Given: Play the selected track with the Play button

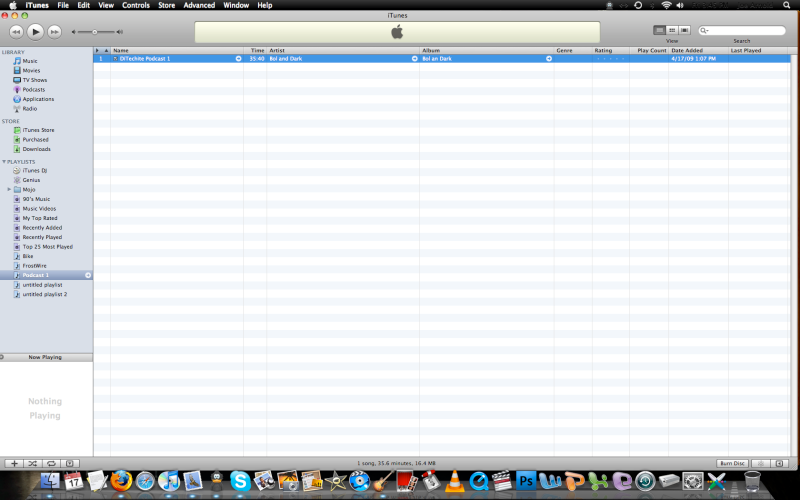Looking at the screenshot, I should (x=35, y=32).
